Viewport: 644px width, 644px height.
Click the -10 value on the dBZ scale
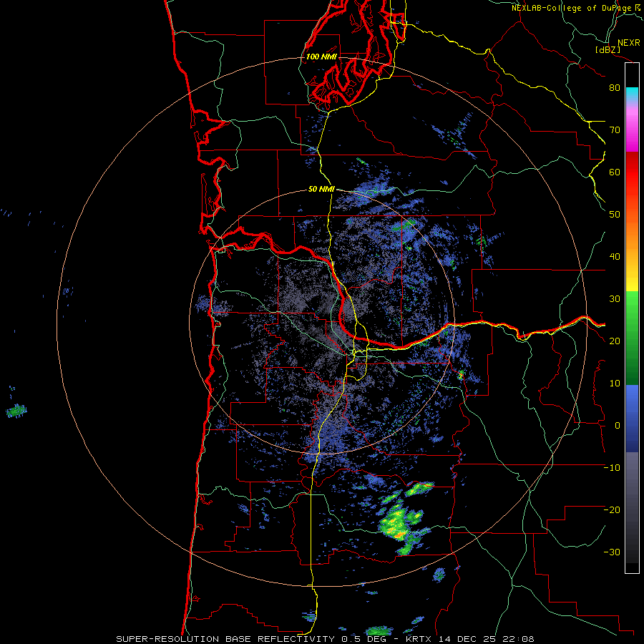pyautogui.click(x=612, y=468)
